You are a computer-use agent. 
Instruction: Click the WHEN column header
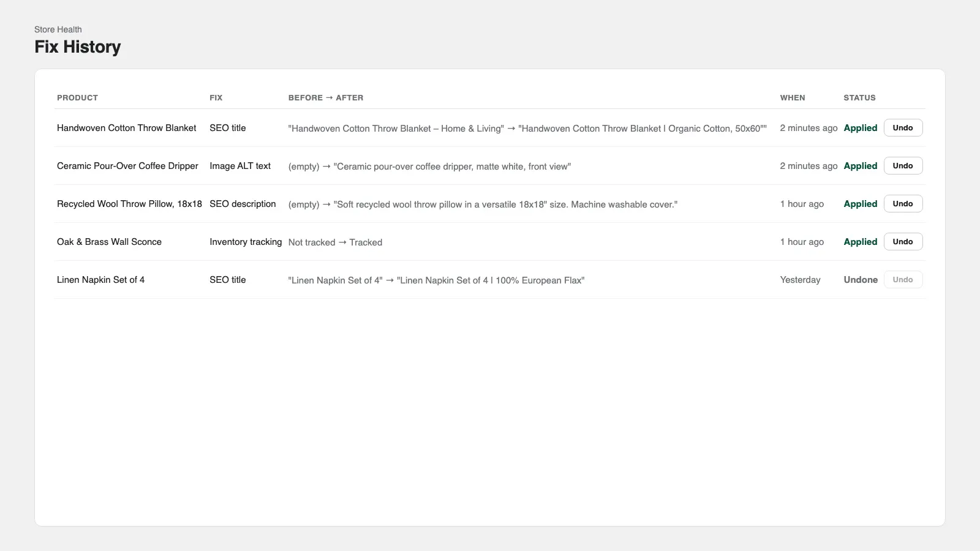coord(793,98)
